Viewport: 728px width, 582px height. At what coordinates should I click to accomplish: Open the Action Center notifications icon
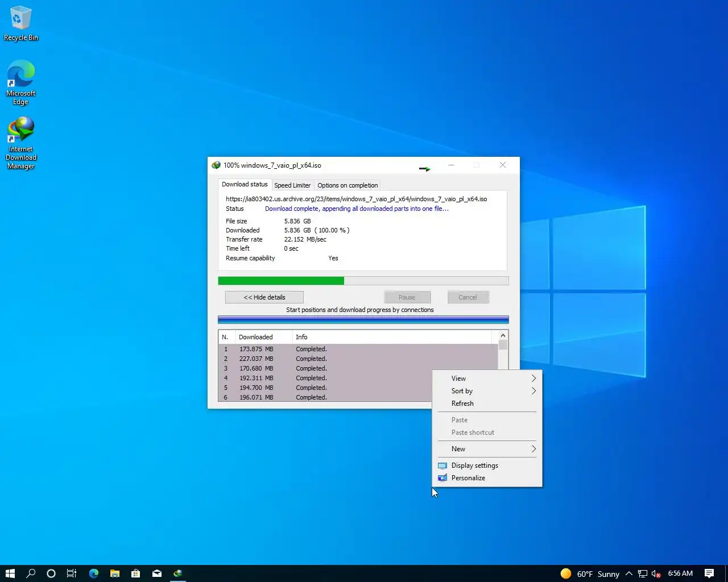(709, 573)
